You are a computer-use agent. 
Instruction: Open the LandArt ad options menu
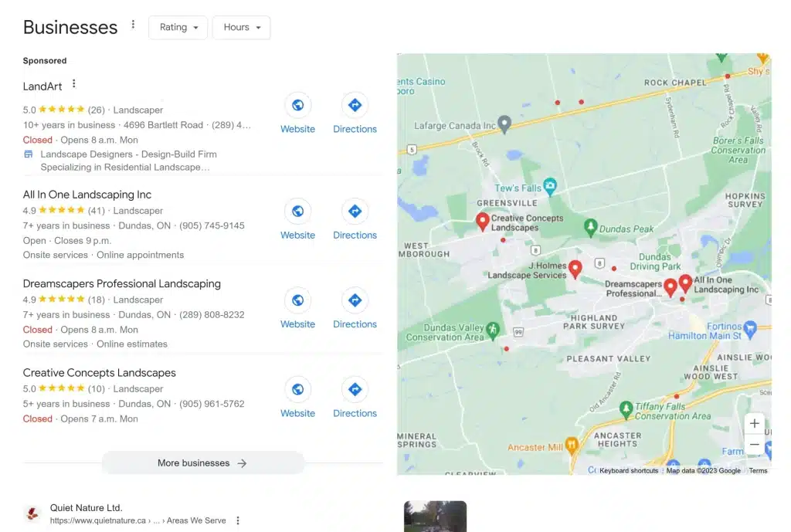tap(73, 83)
